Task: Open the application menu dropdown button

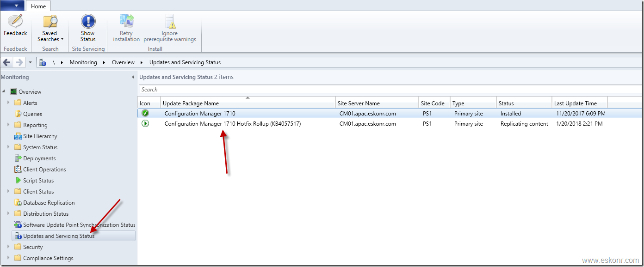Action: (12, 6)
